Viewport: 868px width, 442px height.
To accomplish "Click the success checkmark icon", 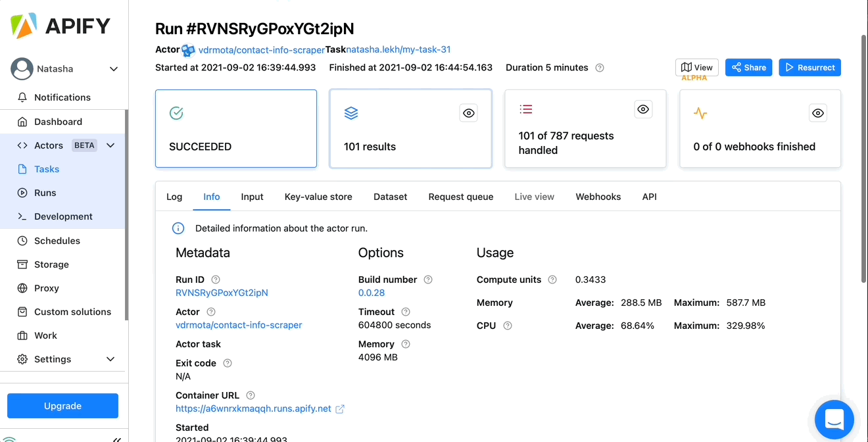I will [176, 113].
